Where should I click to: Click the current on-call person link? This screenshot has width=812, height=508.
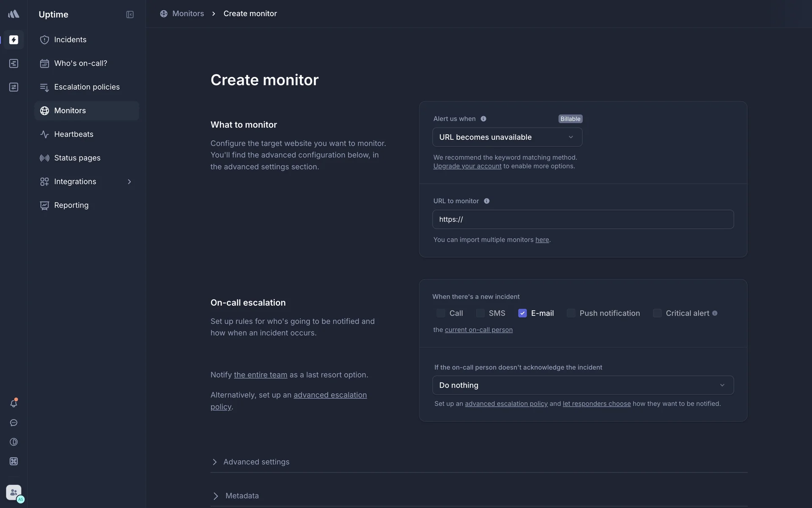(478, 330)
